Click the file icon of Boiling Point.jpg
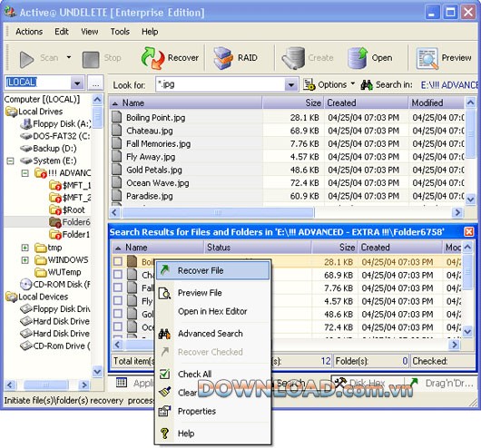Viewport: 481px width, 448px height. [x=116, y=117]
